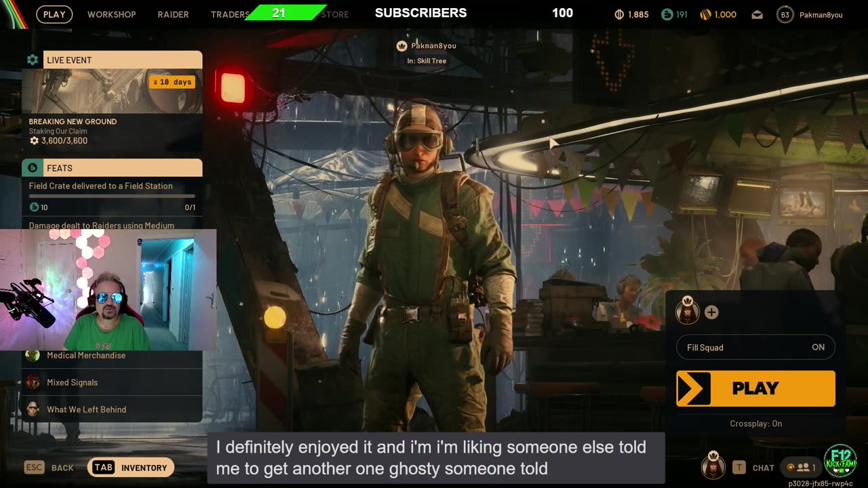Click the squad leader avatar in party panel
868x488 pixels.
tap(688, 311)
